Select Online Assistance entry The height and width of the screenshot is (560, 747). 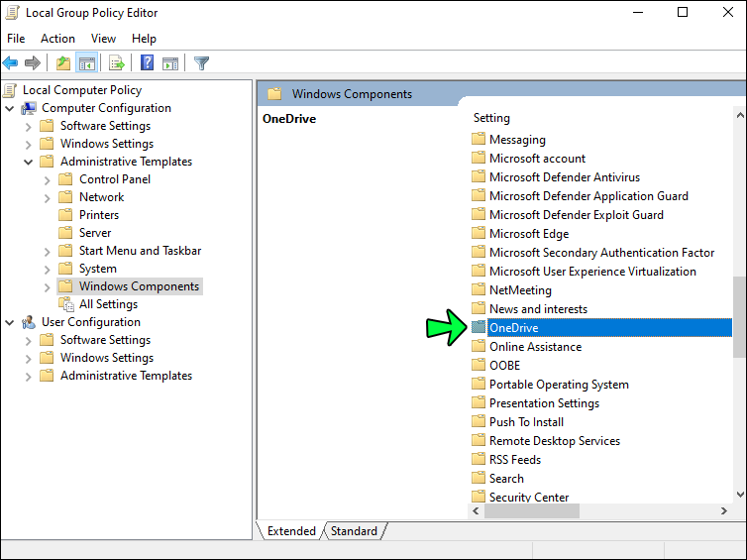coord(535,347)
